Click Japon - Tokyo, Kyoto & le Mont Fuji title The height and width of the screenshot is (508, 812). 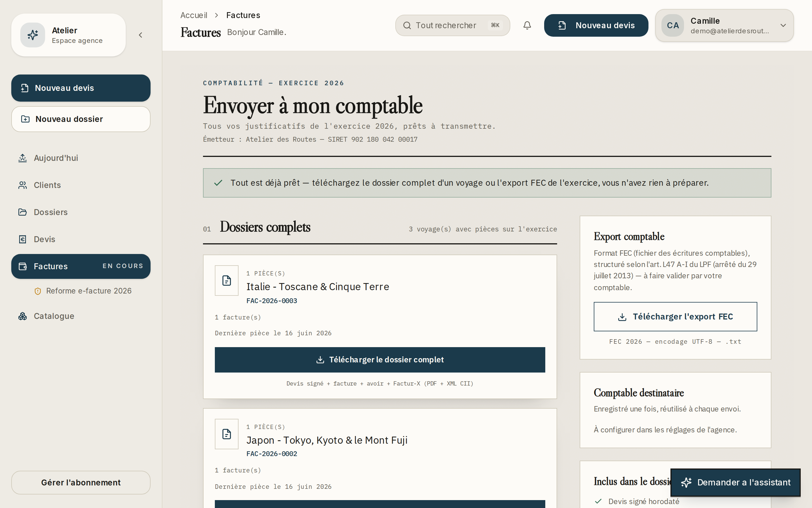pos(327,440)
